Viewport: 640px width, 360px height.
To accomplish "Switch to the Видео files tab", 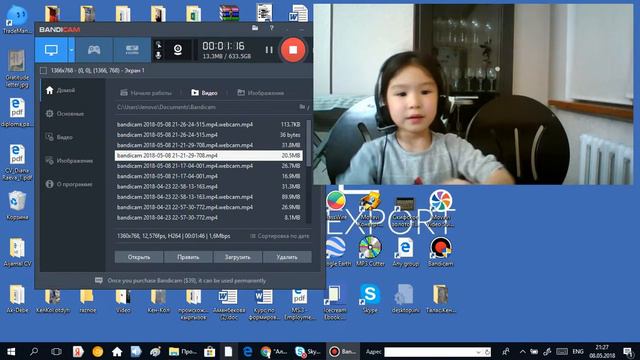I will (204, 93).
